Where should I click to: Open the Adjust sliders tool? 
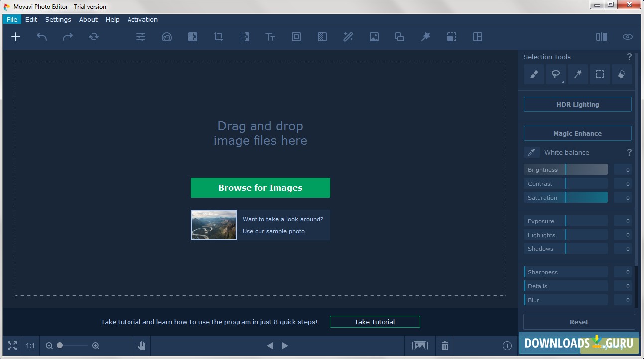click(141, 37)
